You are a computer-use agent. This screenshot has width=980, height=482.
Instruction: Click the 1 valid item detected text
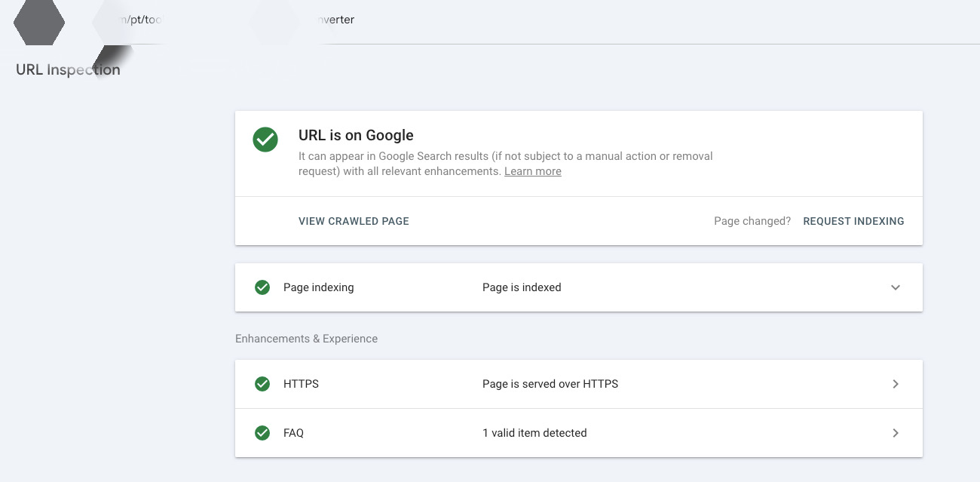[534, 433]
